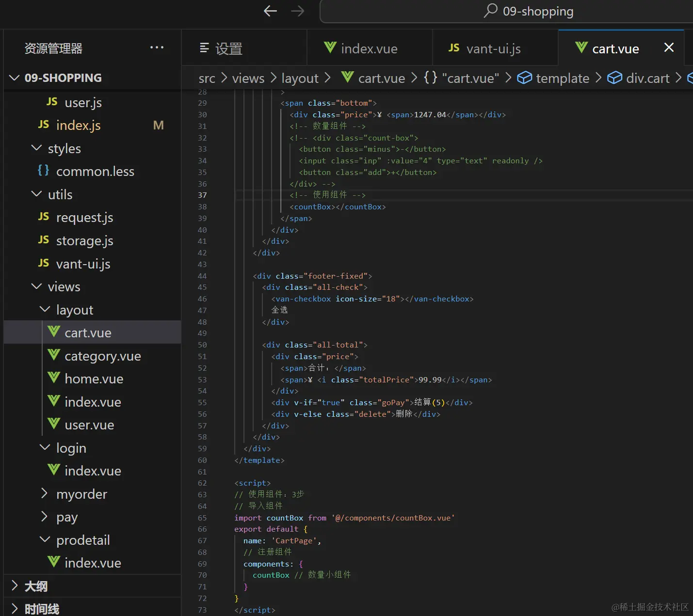Open home.vue in the file tree
The width and height of the screenshot is (693, 616).
[92, 379]
